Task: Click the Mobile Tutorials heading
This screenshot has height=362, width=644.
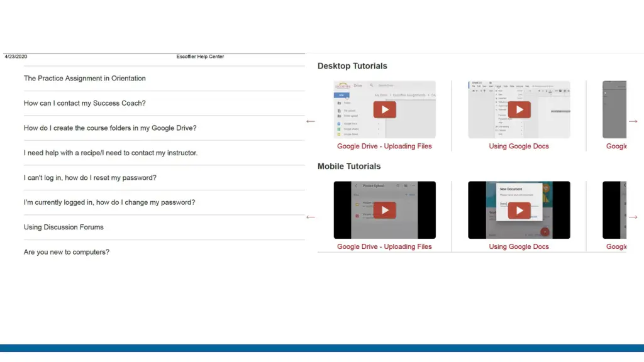Action: [349, 166]
